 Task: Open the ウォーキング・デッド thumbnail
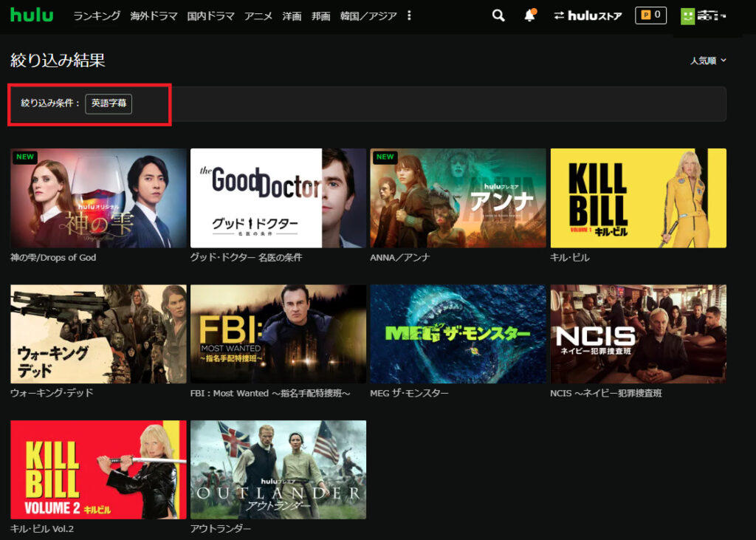coord(98,334)
